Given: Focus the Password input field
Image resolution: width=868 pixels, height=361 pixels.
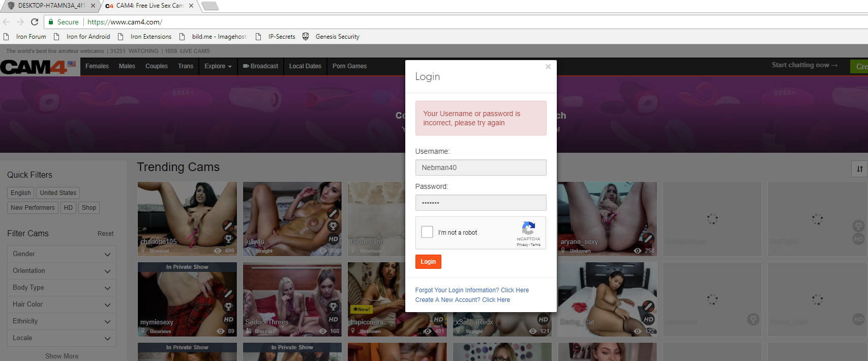Looking at the screenshot, I should point(481,203).
